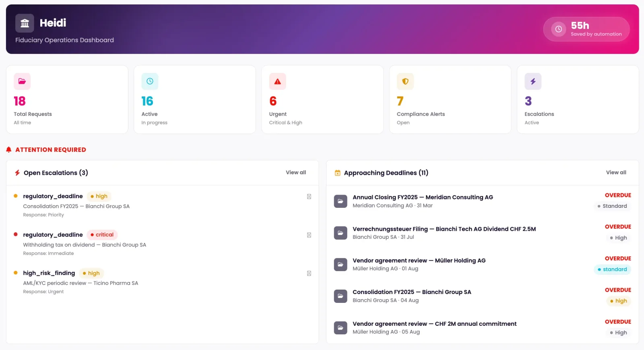Screen dimensions: 644x350
Task: Click the clock icon beside 55h saved
Action: pos(558,29)
